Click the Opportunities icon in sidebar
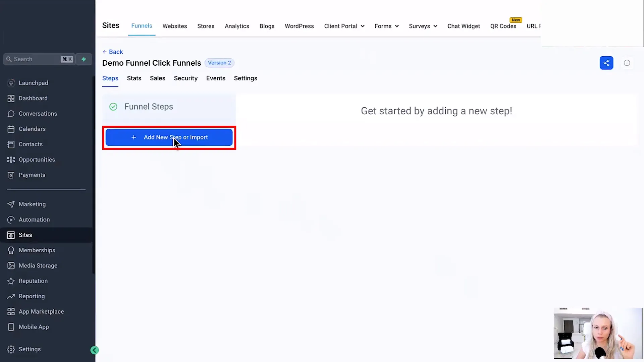Screen dimensions: 644x362 point(11,160)
